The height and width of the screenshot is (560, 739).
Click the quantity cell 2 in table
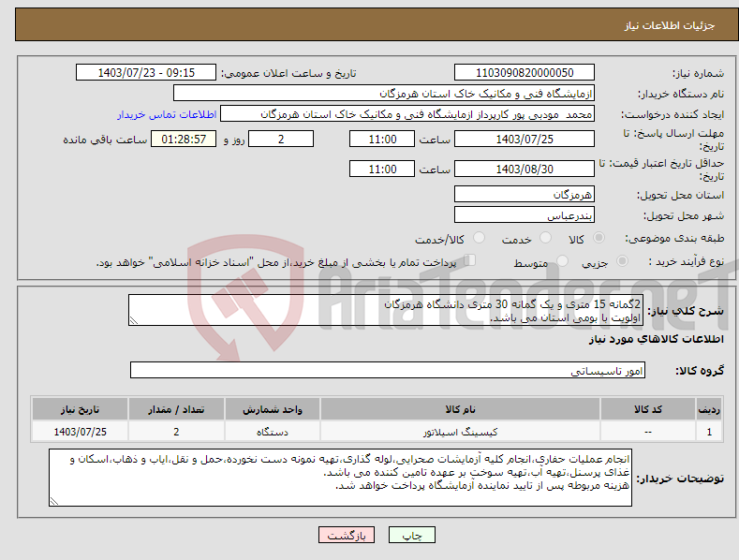[x=176, y=432]
